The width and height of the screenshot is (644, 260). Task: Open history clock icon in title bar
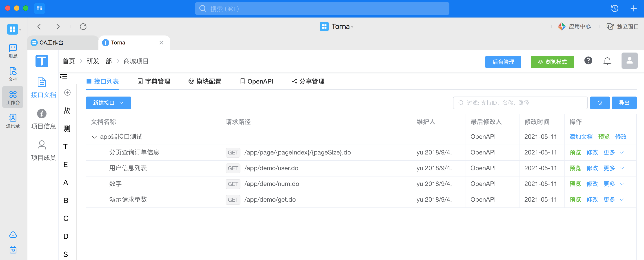click(x=615, y=9)
